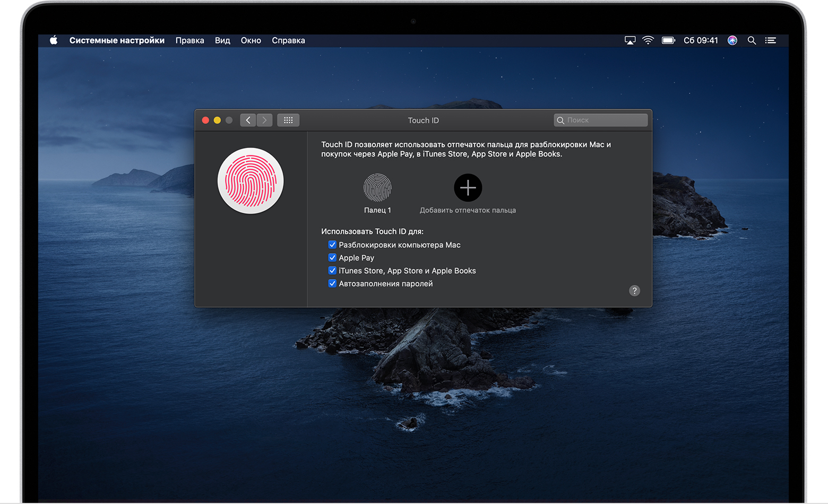Go back with the left chevron button

(x=248, y=120)
